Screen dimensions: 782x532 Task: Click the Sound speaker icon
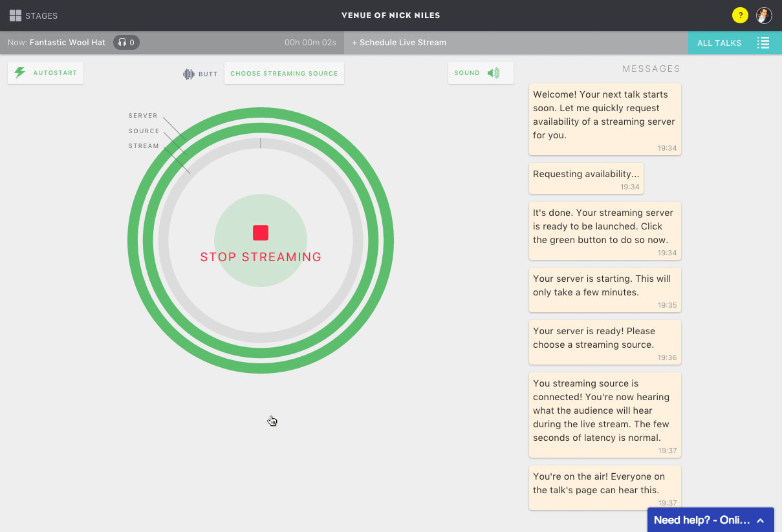click(494, 73)
